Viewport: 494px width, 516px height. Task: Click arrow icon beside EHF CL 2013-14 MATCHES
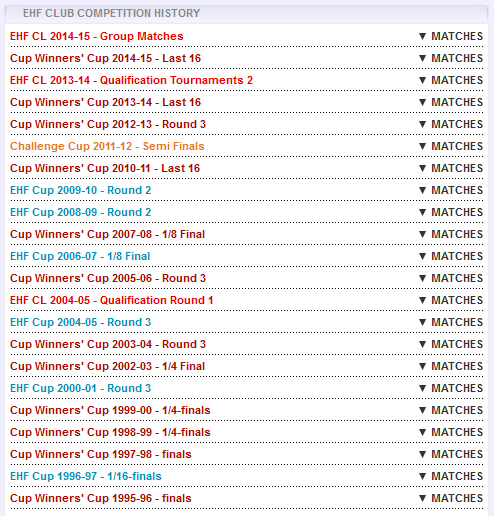coord(422,80)
